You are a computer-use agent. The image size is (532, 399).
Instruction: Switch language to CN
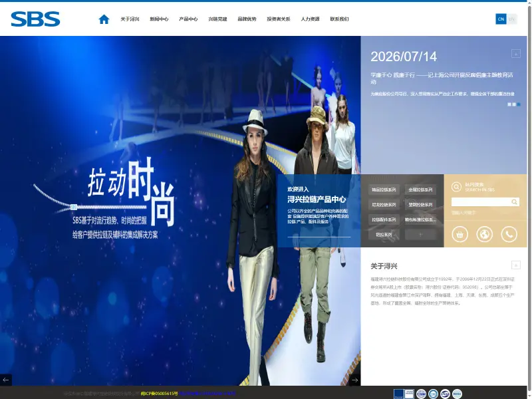coord(501,19)
